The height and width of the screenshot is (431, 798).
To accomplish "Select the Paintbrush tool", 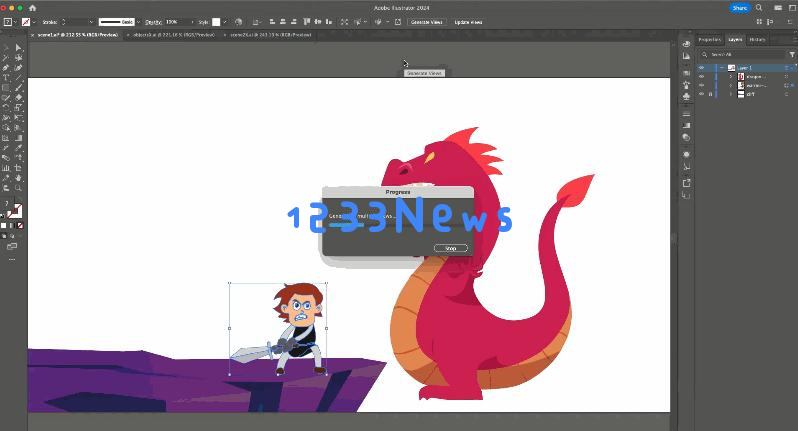I will (x=18, y=88).
